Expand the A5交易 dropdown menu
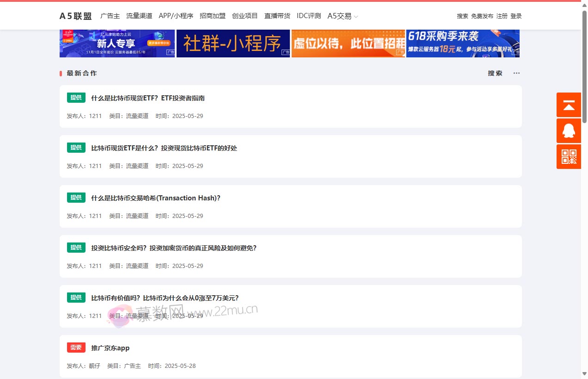 tap(341, 16)
